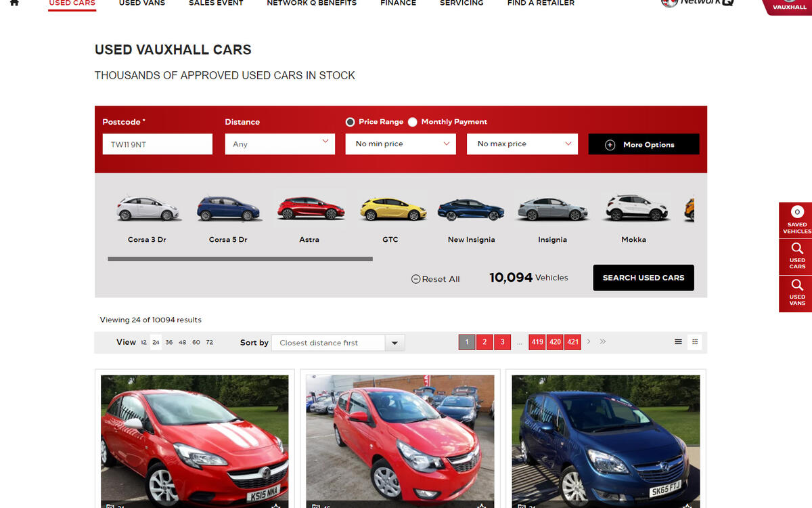Favorite the red Corsa using its star icon

tap(276, 505)
